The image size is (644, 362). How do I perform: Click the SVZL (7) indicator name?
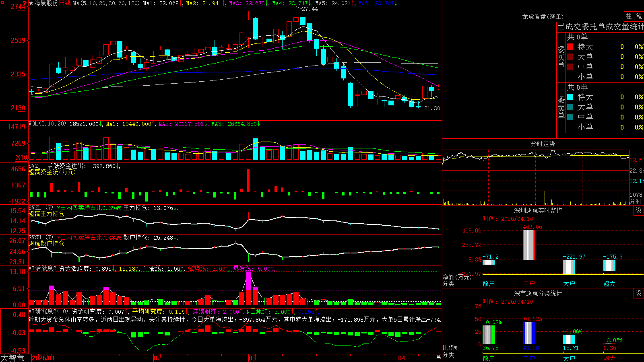[x=41, y=208]
